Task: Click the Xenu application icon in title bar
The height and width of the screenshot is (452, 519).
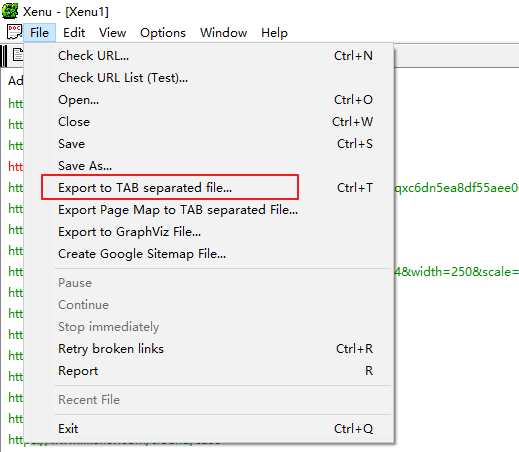Action: point(10,11)
